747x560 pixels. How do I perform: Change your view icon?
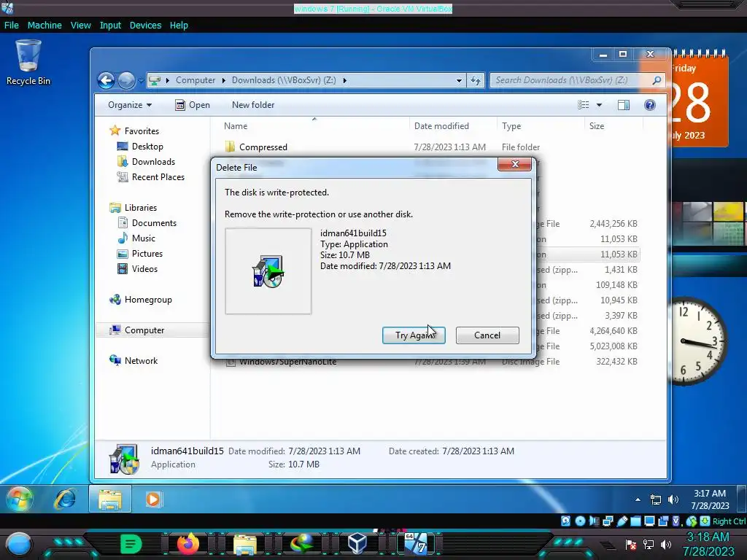click(583, 105)
